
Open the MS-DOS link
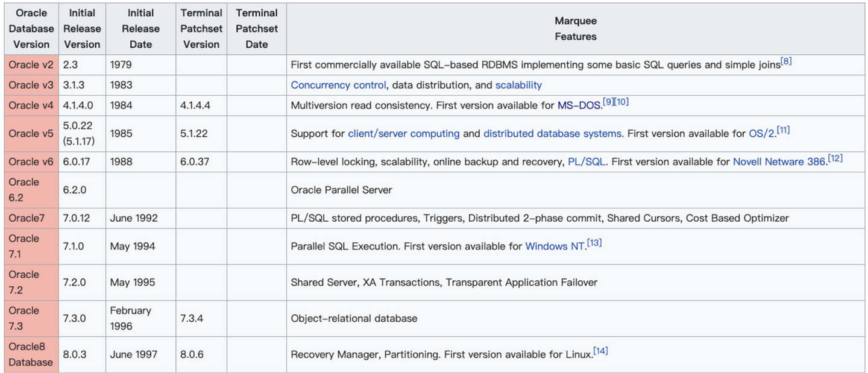579,105
